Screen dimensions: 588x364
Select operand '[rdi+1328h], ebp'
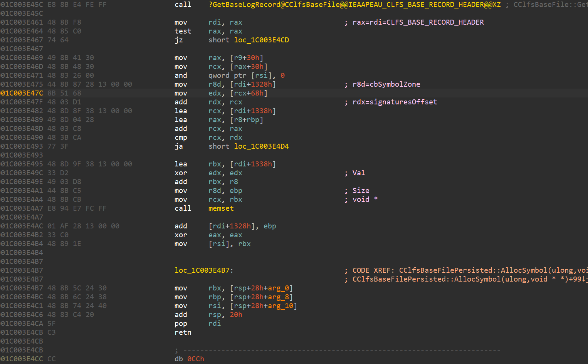[x=242, y=226]
